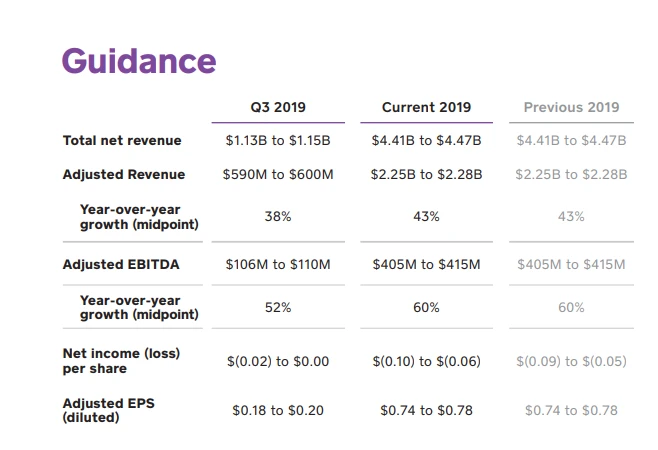This screenshot has width=658, height=450.
Task: Select the Q3 2019 column header
Action: [277, 107]
